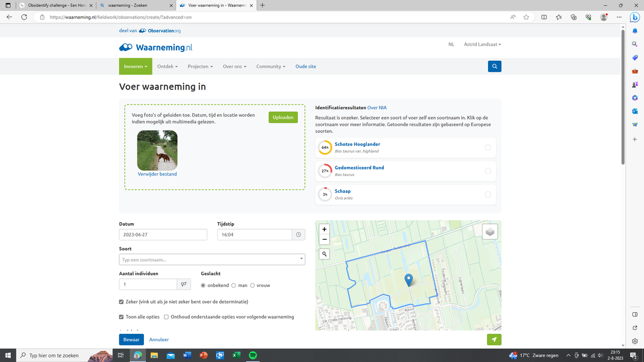Switch to the 'waarneming - Zoeken' tab
644x362 pixels.
click(136, 5)
